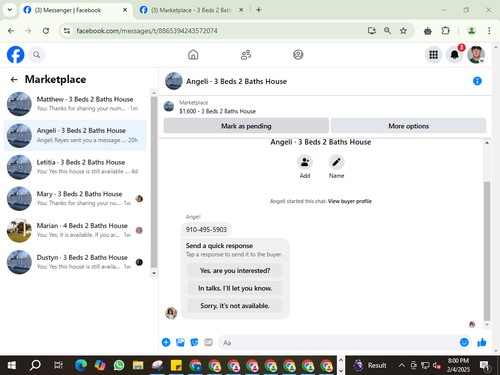Open Chrome profile icon
Image resolution: width=500 pixels, height=375 pixels.
tap(471, 31)
